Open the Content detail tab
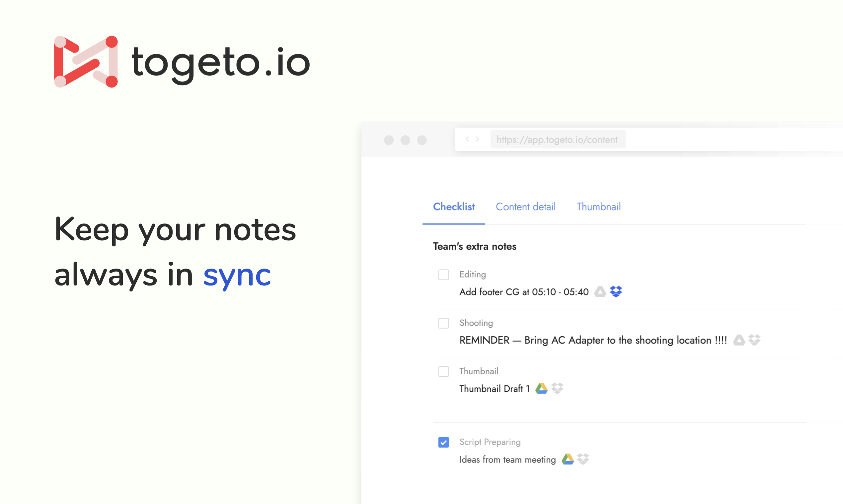Image resolution: width=843 pixels, height=504 pixels. click(525, 207)
